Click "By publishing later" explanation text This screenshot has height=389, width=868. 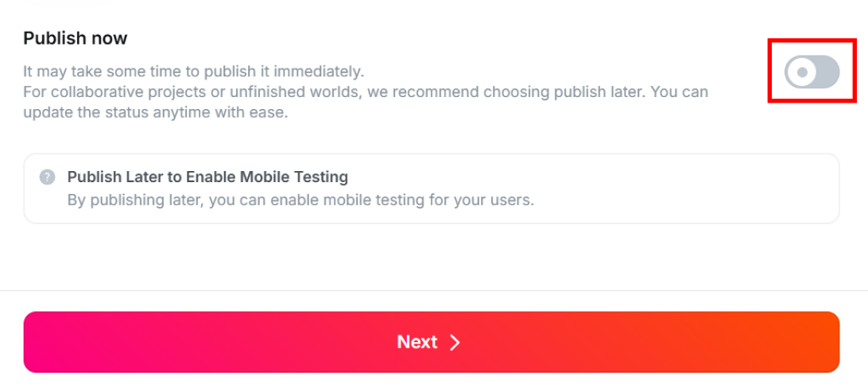(x=300, y=199)
